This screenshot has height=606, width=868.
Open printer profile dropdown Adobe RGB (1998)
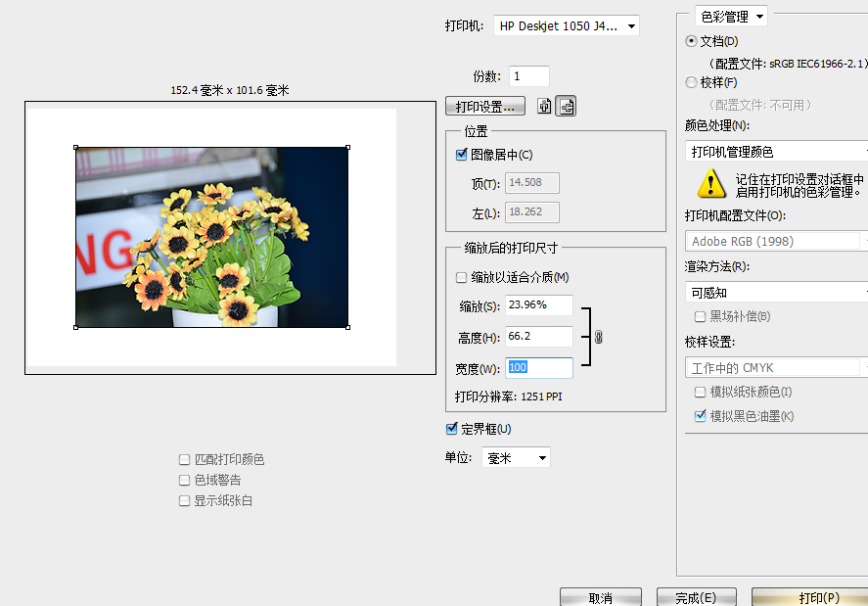coord(776,241)
